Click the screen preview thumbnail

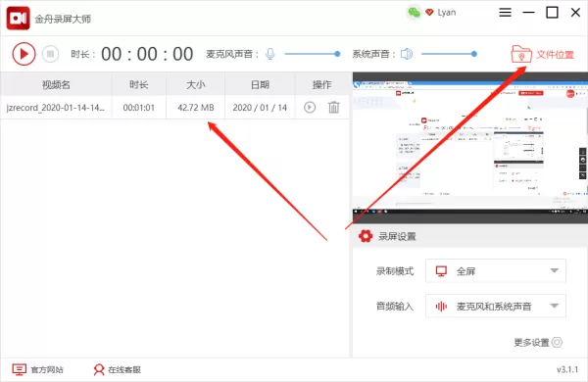tap(470, 148)
